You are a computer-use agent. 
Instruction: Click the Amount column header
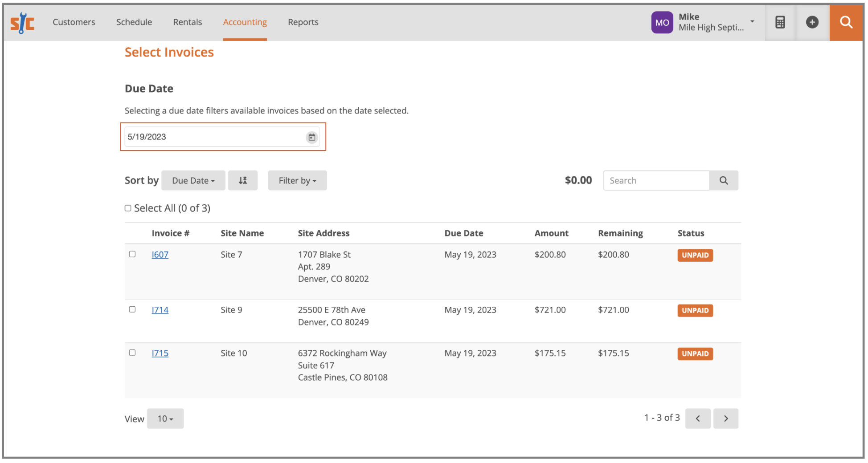click(x=552, y=233)
